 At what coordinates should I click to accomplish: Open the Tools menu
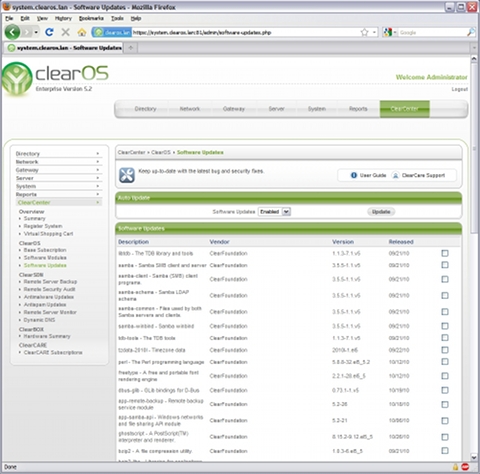coord(117,18)
